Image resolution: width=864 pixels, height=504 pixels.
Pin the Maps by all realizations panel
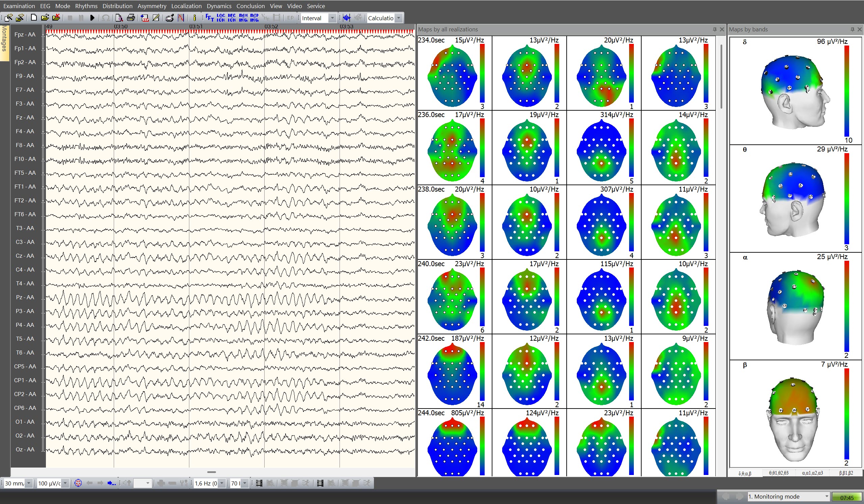click(x=715, y=29)
